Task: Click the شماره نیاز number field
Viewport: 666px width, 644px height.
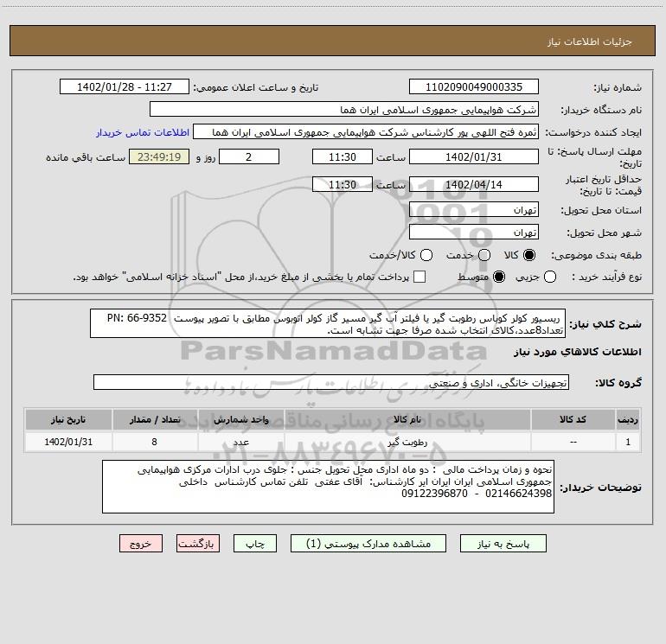Action: (472, 87)
